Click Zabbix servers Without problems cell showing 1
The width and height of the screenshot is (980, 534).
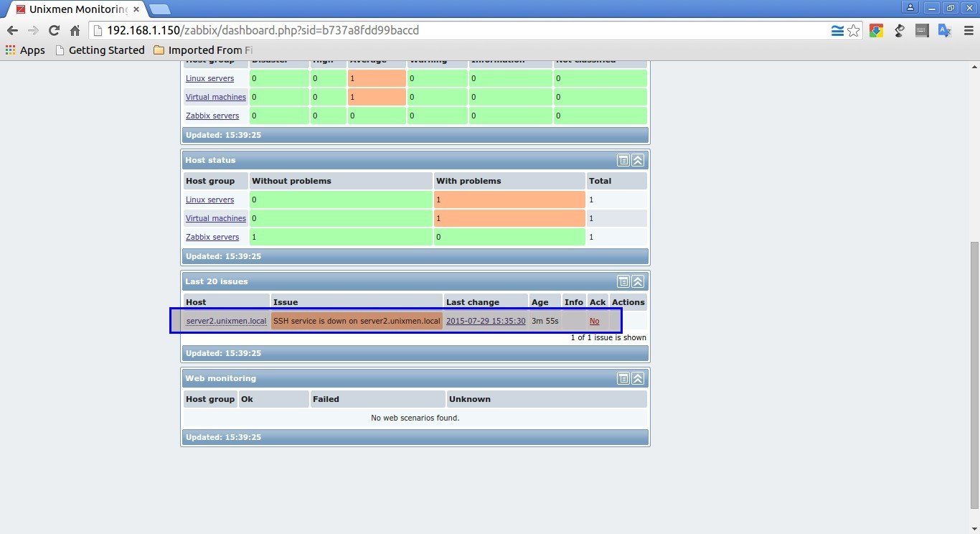[x=341, y=237]
